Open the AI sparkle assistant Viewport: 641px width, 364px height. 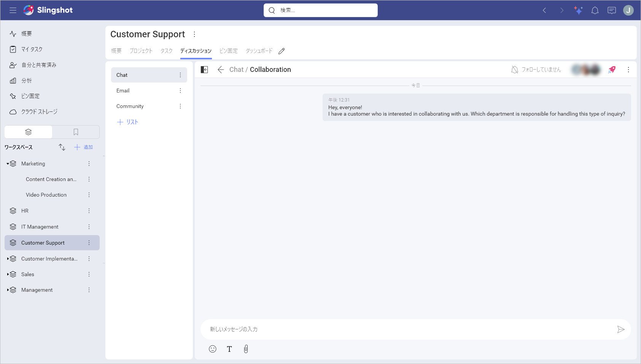pos(578,10)
